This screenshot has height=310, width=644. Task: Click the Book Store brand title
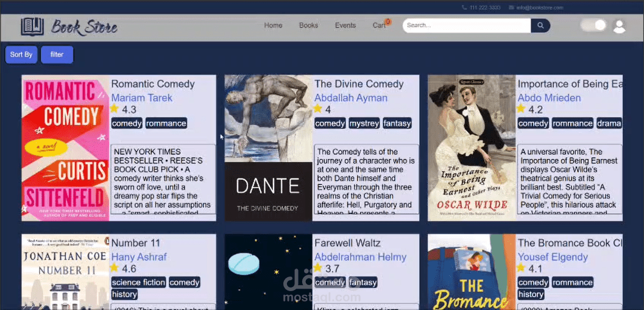coord(84,27)
